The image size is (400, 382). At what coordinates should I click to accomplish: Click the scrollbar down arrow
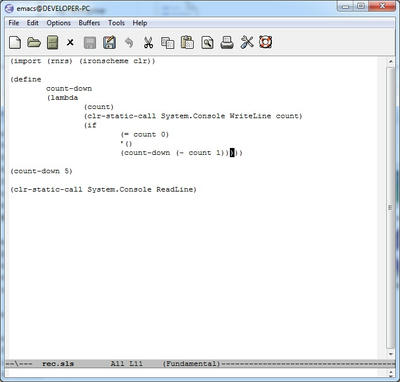pos(391,354)
